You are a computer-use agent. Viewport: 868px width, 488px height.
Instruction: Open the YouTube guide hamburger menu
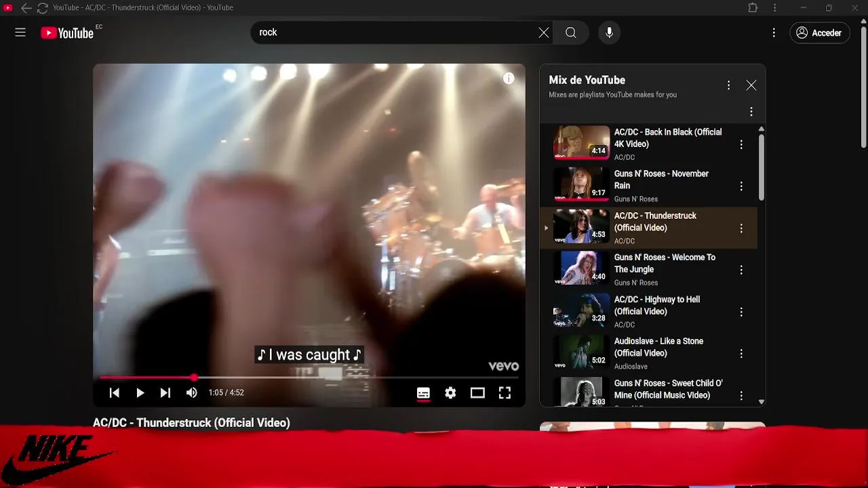20,33
